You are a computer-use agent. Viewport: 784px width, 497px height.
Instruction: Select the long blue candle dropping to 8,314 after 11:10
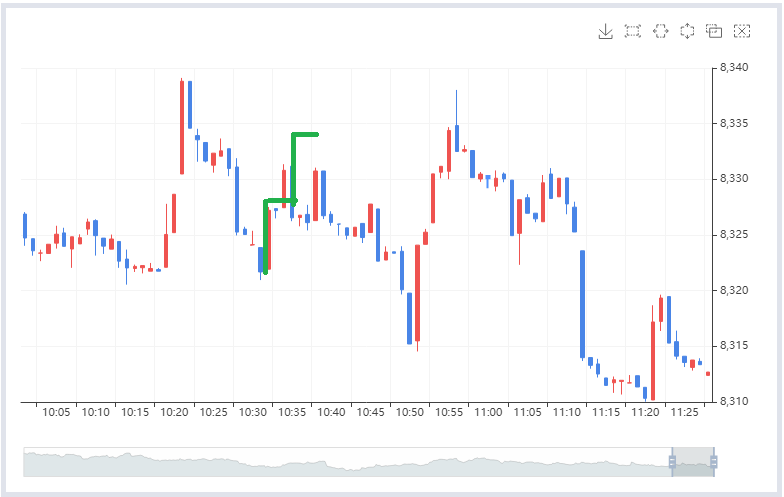coord(582,304)
